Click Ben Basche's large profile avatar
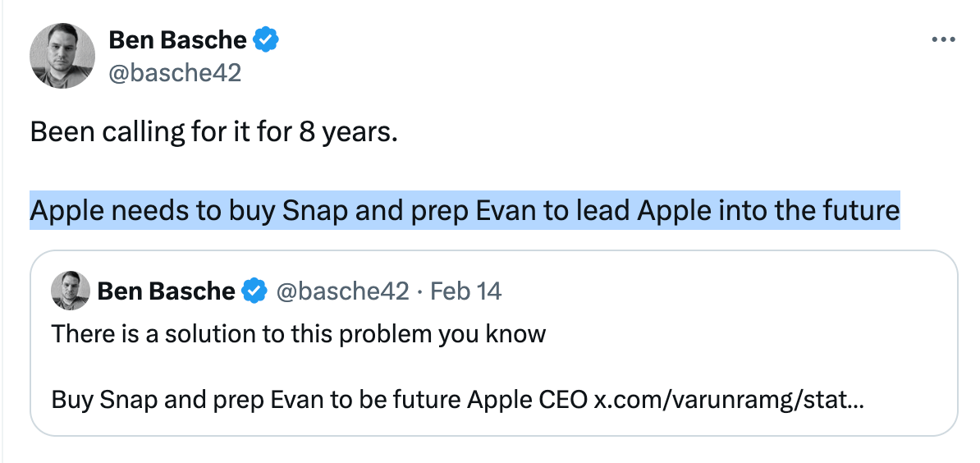 point(62,56)
